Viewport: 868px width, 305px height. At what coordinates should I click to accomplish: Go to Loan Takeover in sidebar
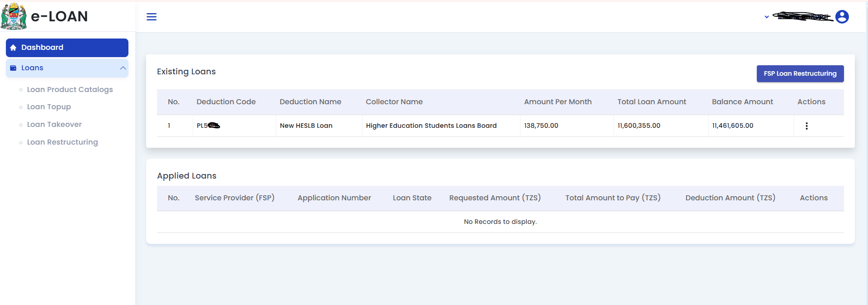[x=54, y=125]
